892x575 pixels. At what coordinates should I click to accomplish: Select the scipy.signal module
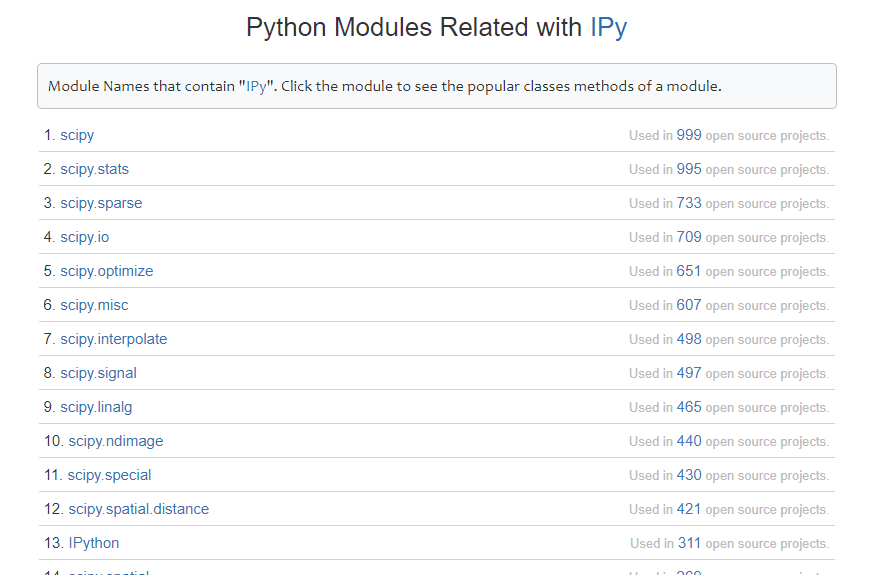coord(98,373)
